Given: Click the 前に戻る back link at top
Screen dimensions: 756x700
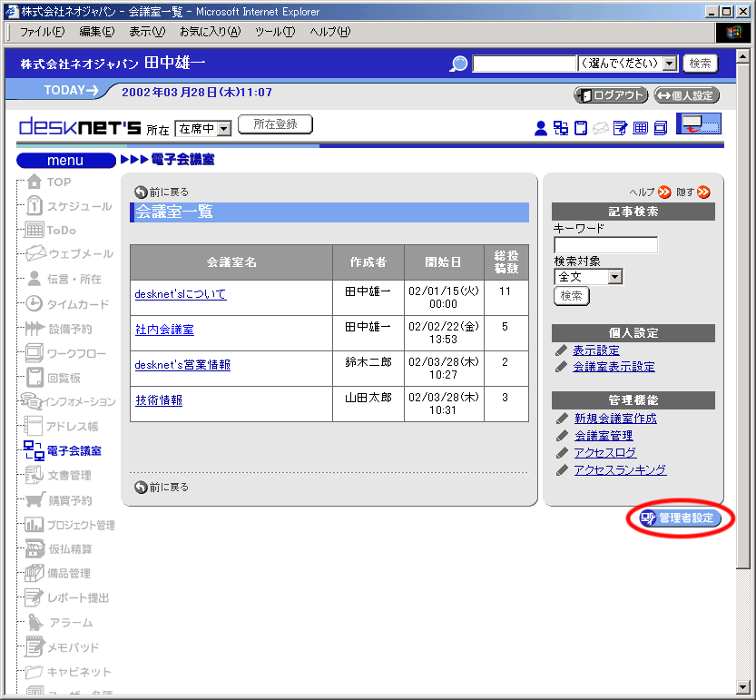Looking at the screenshot, I should pos(162,192).
